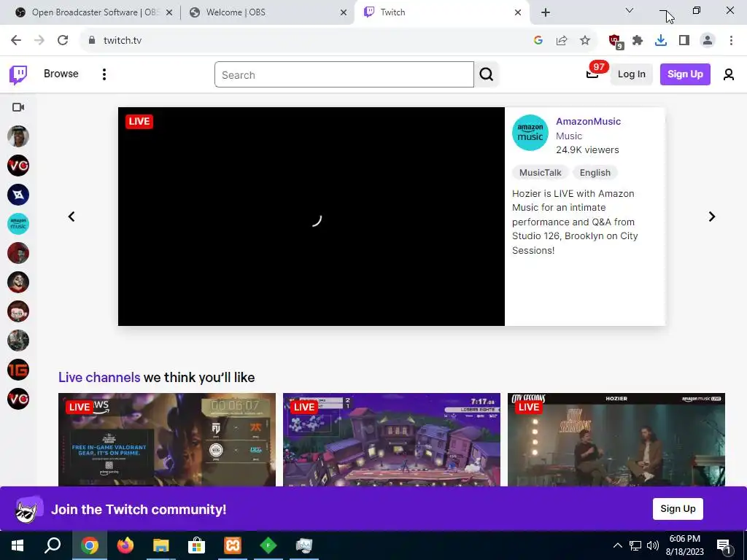Open a new browser tab with plus button

point(546,12)
